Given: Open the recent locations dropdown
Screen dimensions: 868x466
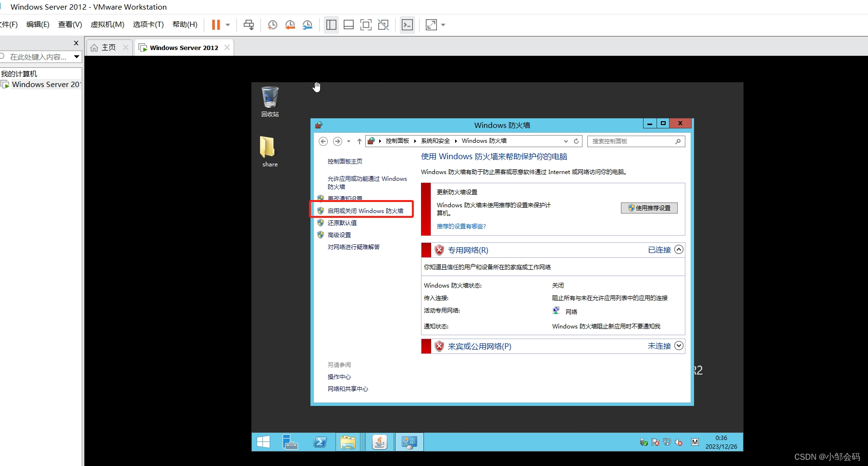Looking at the screenshot, I should tap(348, 141).
